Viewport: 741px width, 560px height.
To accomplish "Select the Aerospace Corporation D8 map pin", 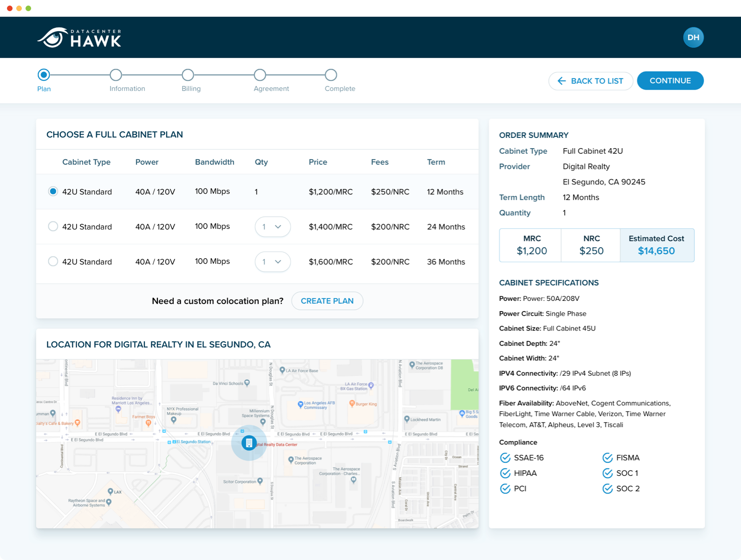I will click(412, 365).
